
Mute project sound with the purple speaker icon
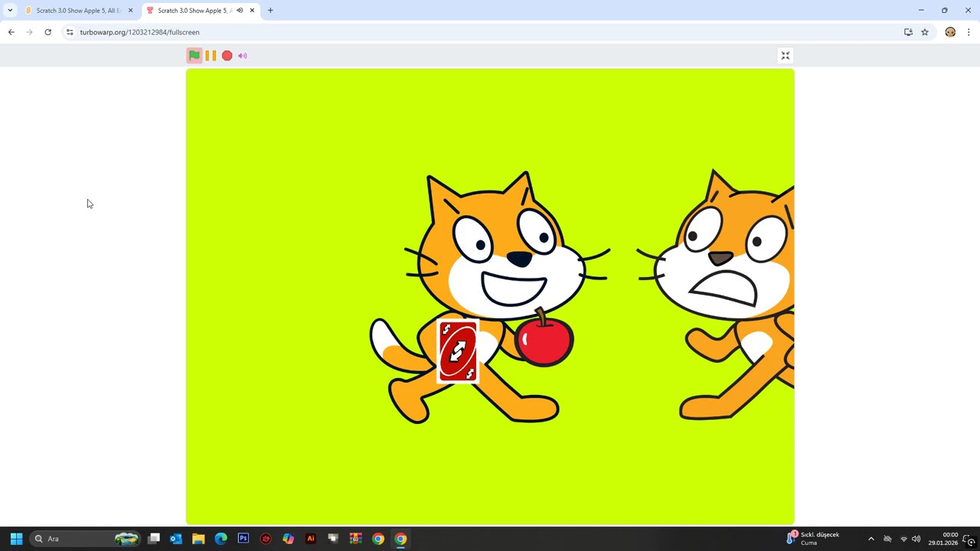pos(243,55)
